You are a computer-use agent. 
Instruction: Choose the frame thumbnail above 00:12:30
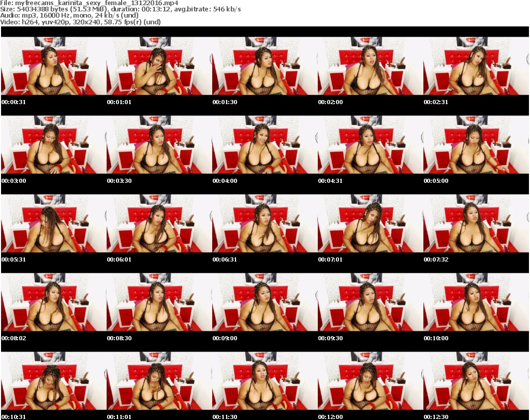tap(476, 381)
